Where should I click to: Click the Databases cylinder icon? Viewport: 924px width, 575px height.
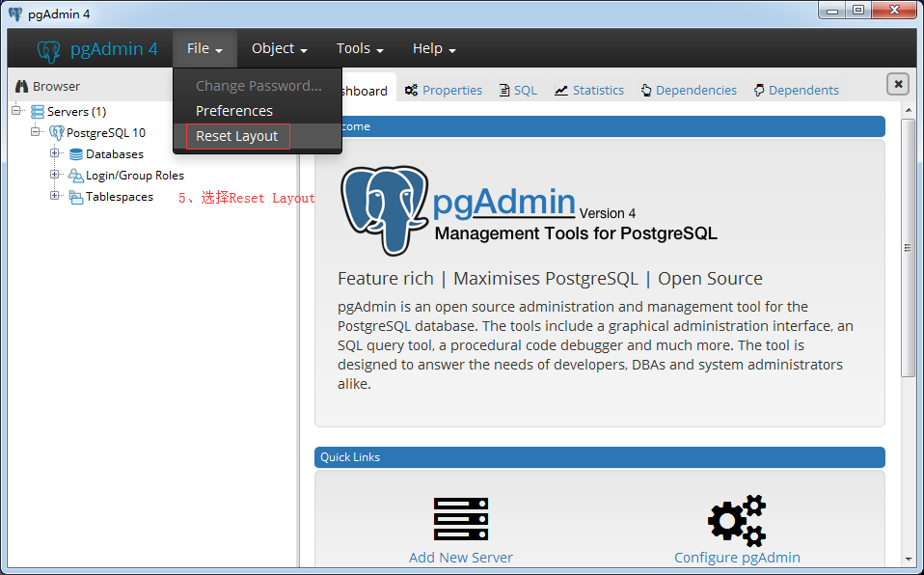76,154
